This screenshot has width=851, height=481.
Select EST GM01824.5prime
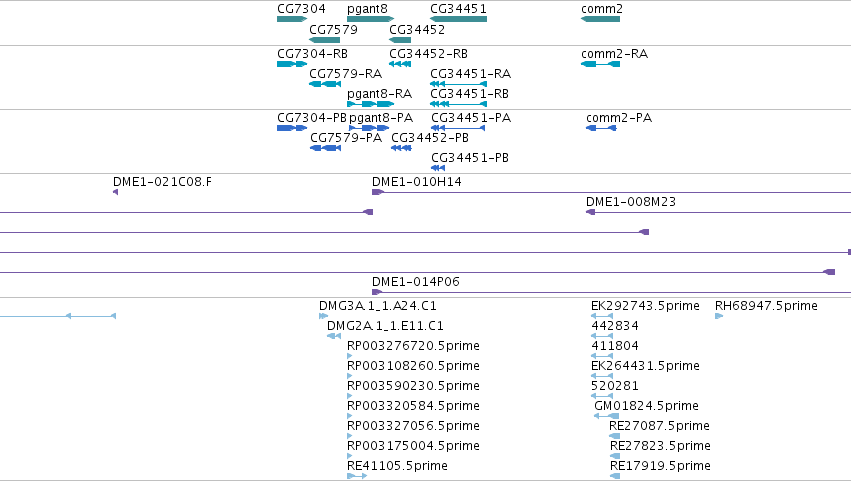[x=606, y=416]
